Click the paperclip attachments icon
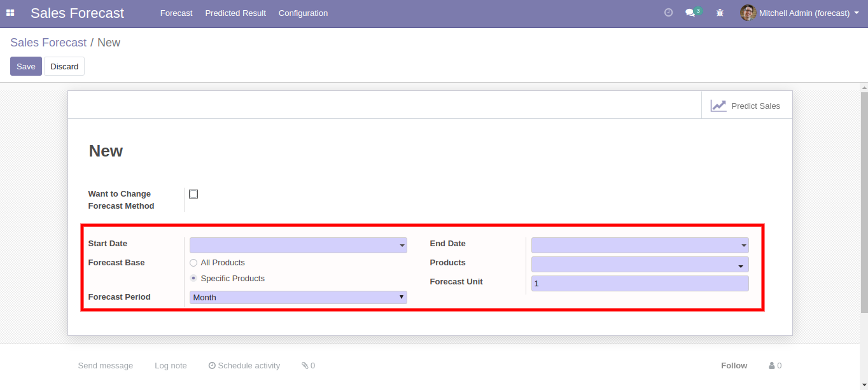Viewport: 868px width, 390px height. (x=305, y=366)
